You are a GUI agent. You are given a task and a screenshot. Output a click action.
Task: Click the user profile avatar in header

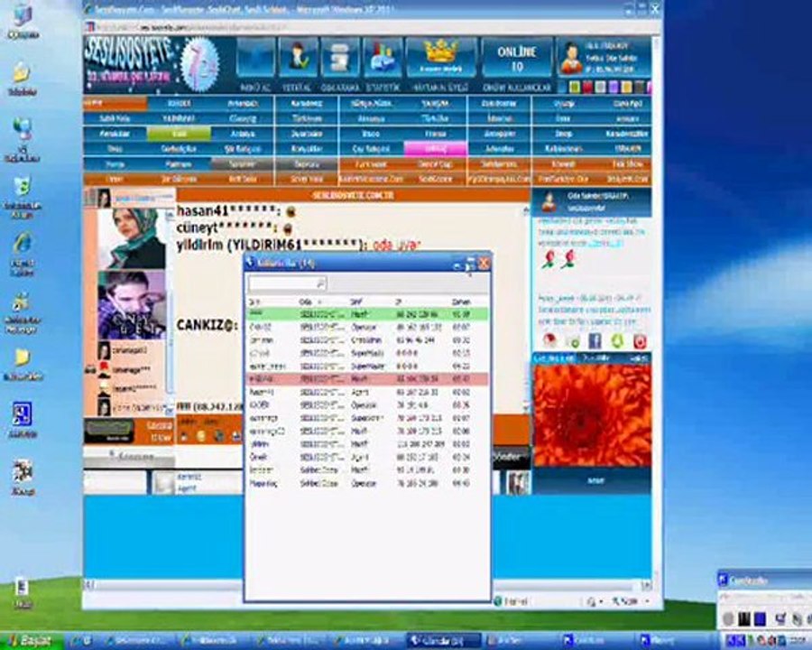(571, 58)
